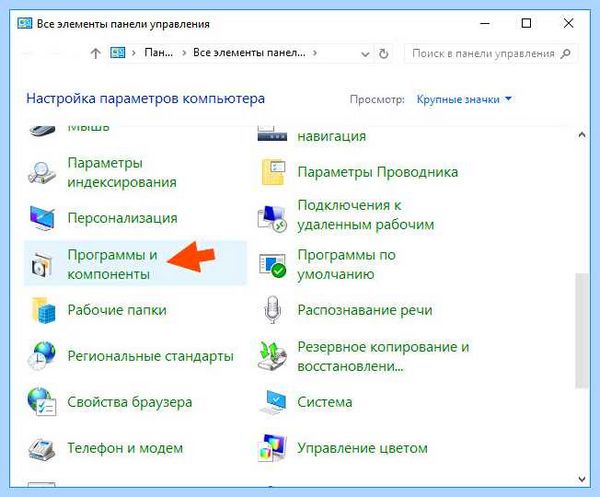Screen dimensions: 600x497
Task: Open Параметры индексирования link
Action: point(122,173)
